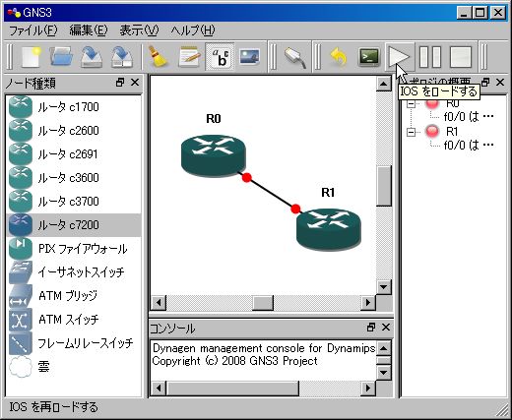512x420 pixels.
Task: Select the 雲 cloud node type
Action: [74, 367]
